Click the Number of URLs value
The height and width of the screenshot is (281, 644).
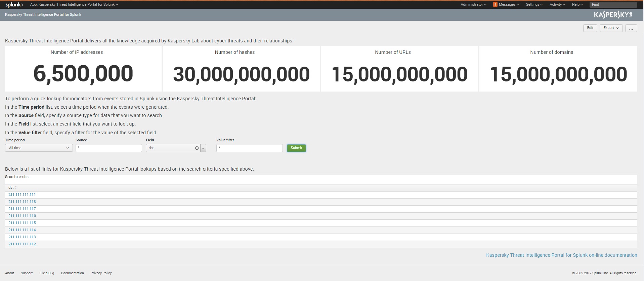pyautogui.click(x=399, y=74)
